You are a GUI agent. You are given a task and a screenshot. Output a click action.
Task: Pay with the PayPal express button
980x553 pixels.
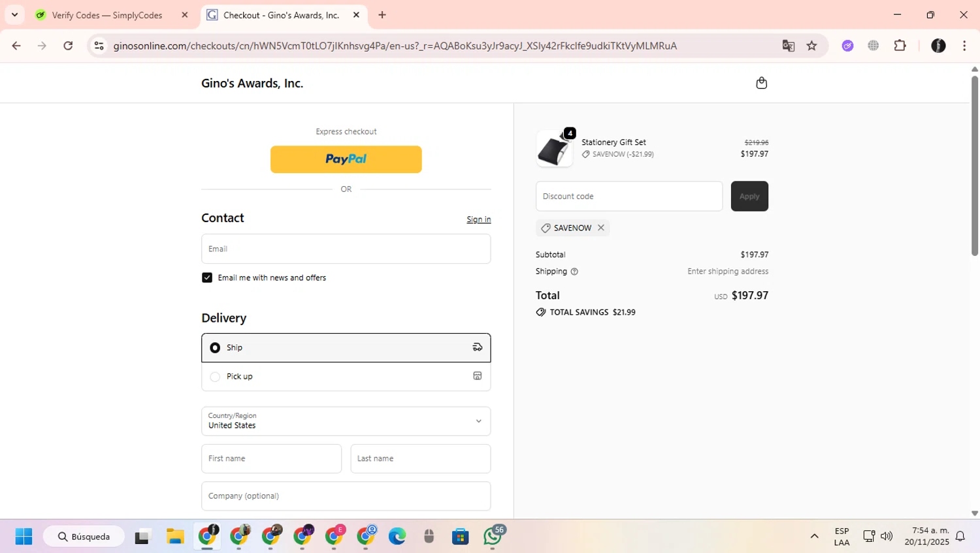(346, 159)
